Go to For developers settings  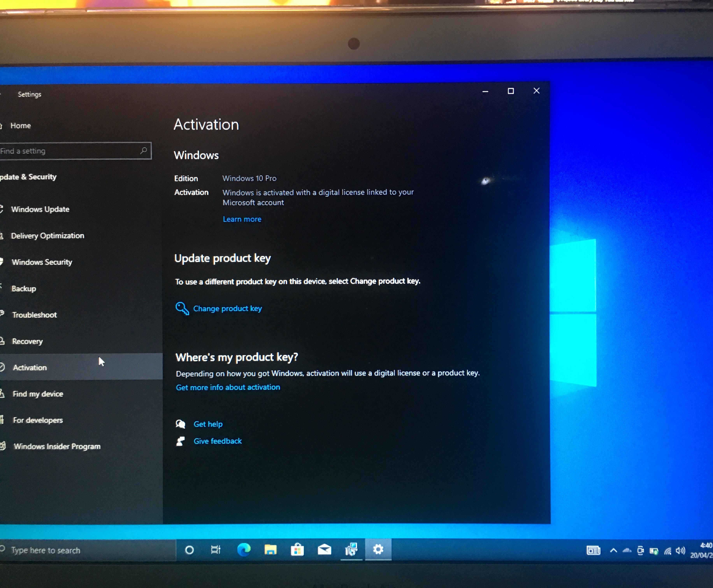tap(38, 420)
